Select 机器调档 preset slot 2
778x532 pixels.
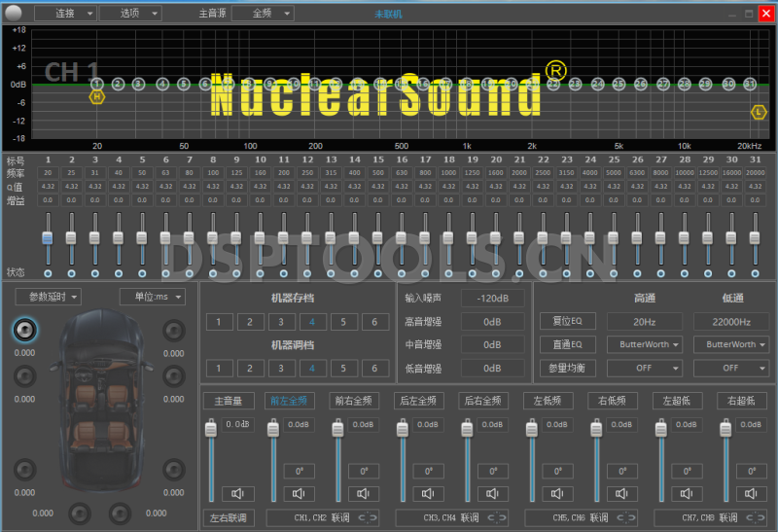[x=250, y=369]
